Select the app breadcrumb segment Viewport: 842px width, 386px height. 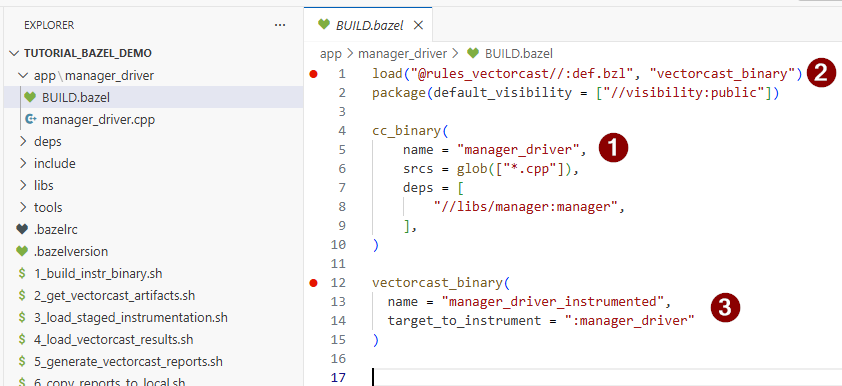click(x=330, y=53)
